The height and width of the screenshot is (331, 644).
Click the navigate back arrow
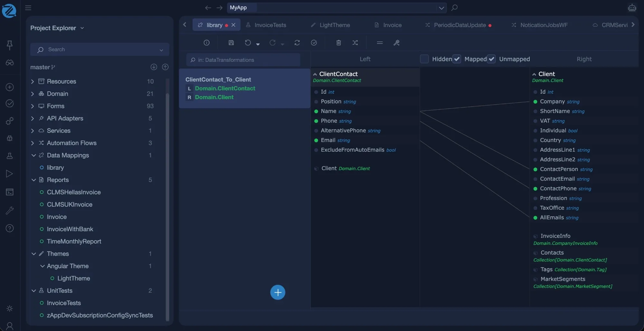[208, 8]
